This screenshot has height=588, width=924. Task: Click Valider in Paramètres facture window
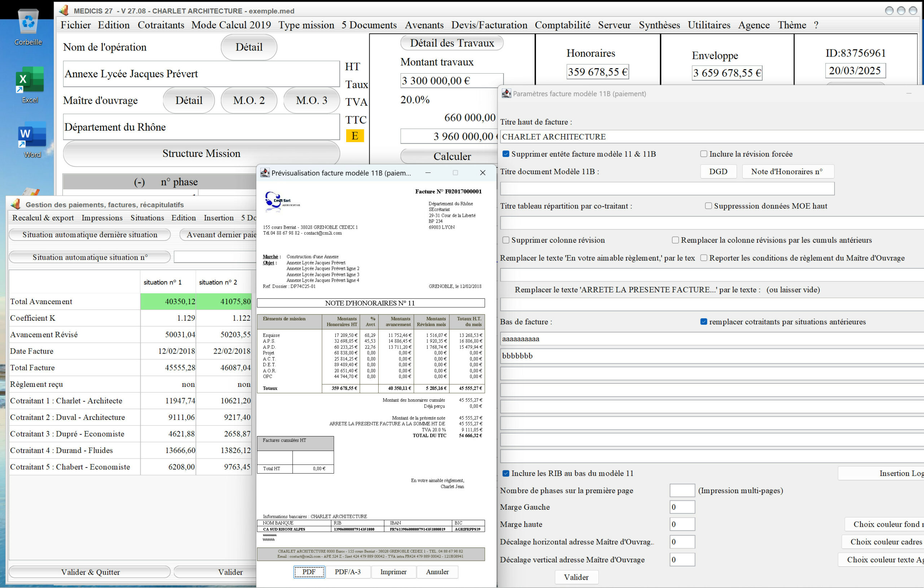click(576, 577)
